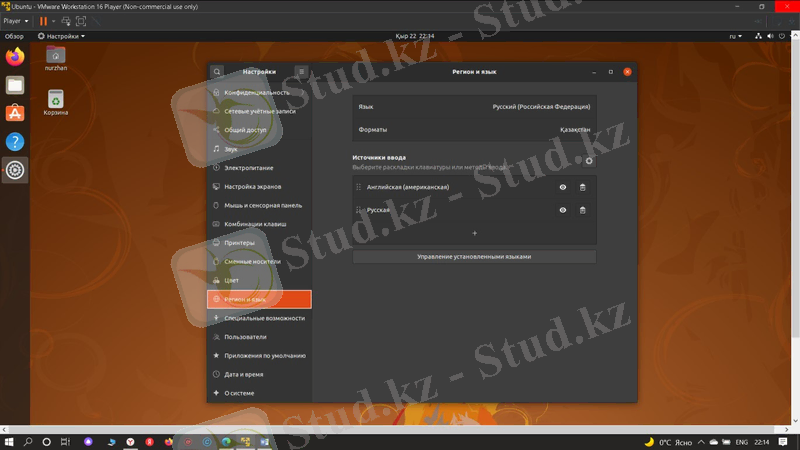This screenshot has height=450, width=800.
Task: Open the hamburger menu next to Настройки title
Action: pos(301,72)
